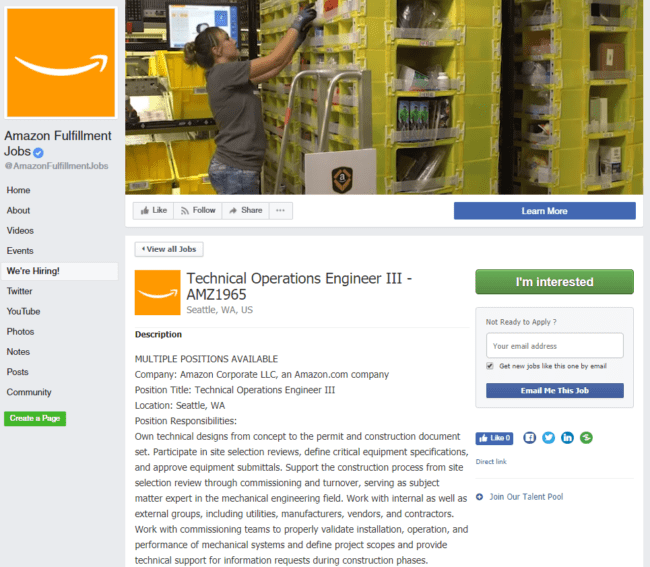The height and width of the screenshot is (567, 650).
Task: Click the green Create a Page button
Action: point(35,418)
